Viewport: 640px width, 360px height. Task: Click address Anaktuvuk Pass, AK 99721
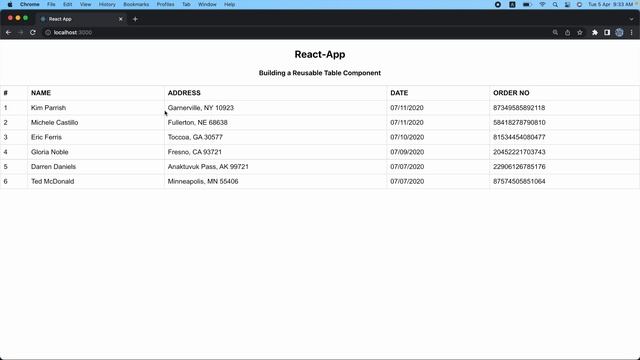pyautogui.click(x=208, y=167)
